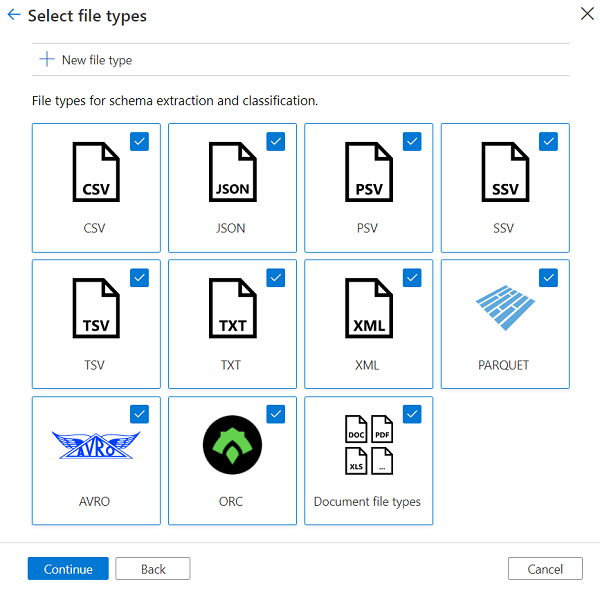This screenshot has width=600, height=593.
Task: Click the CSV label text
Action: [x=94, y=228]
